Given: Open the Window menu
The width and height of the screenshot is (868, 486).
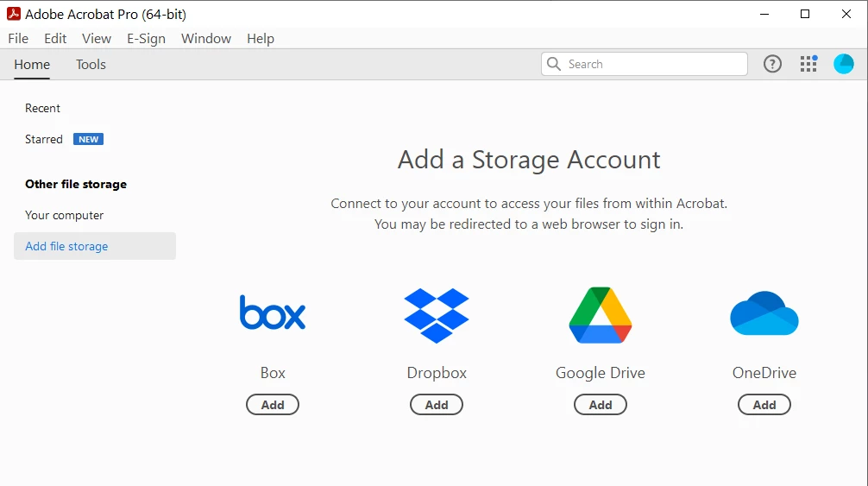Looking at the screenshot, I should click(x=206, y=38).
